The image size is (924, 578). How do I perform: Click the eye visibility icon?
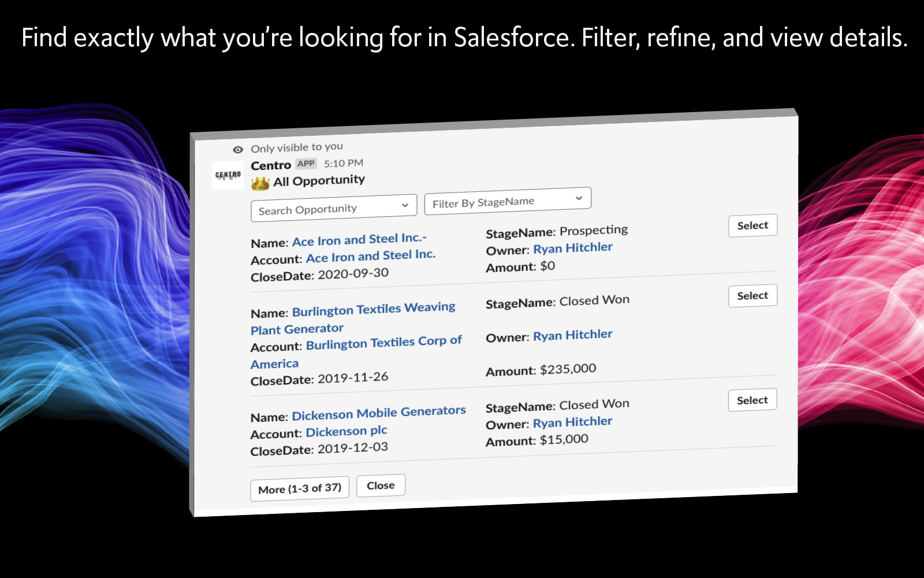pyautogui.click(x=238, y=150)
